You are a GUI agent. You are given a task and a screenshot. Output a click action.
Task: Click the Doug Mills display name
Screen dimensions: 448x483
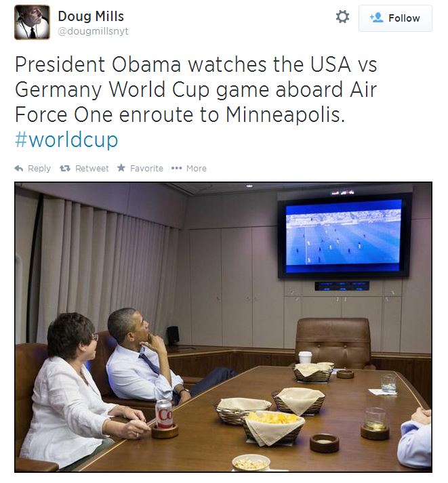[x=91, y=16]
